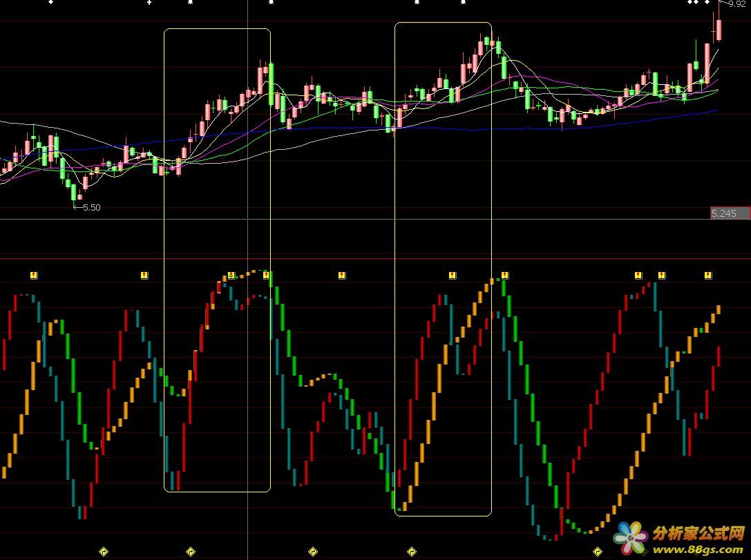Click the second yellow signal flag from left
Viewport: 751px width, 560px height.
tap(144, 276)
